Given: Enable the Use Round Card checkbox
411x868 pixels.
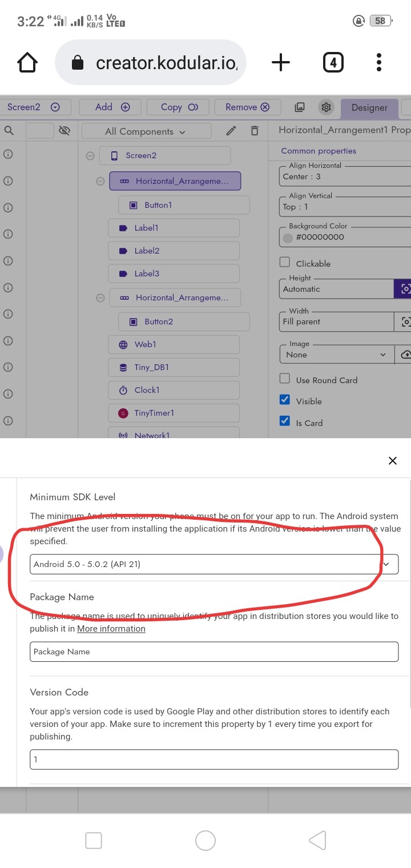Looking at the screenshot, I should (284, 379).
